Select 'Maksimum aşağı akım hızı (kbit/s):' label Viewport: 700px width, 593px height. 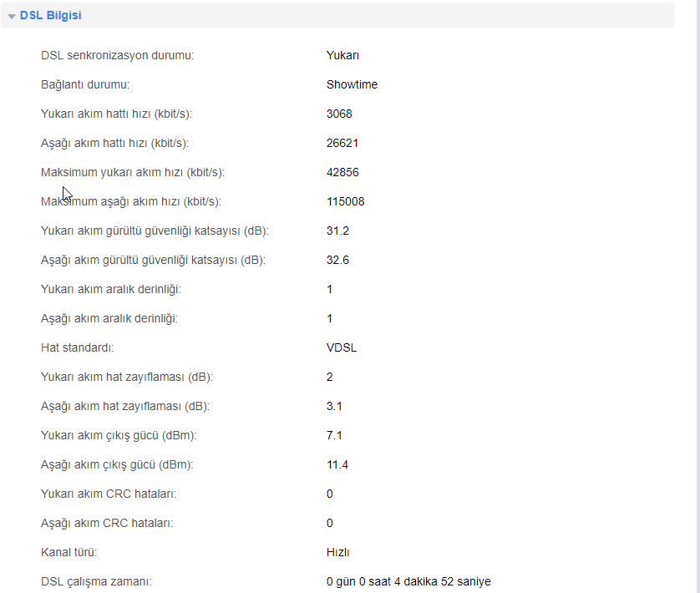pos(131,201)
